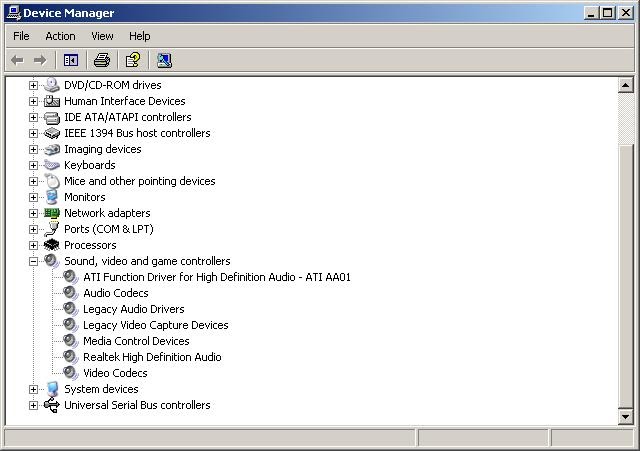Open the View menu

(102, 36)
